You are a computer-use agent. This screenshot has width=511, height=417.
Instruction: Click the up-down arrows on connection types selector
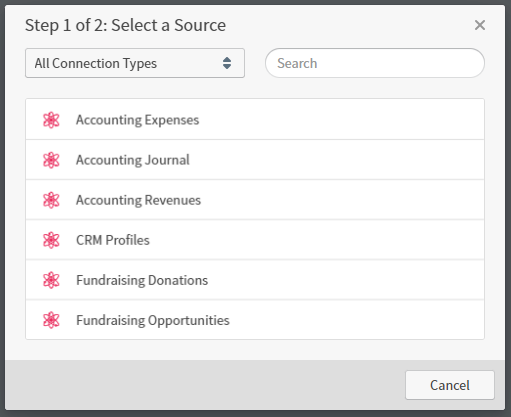[227, 63]
